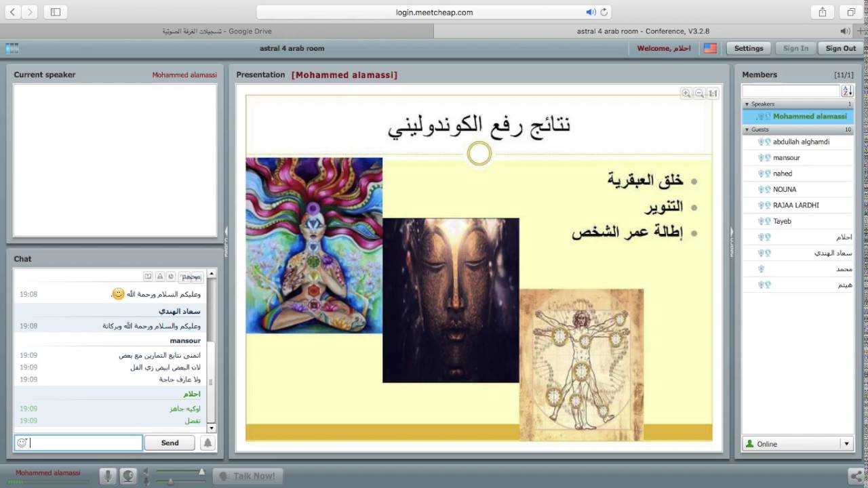868x488 pixels.
Task: Collapse the Guests group
Action: pos(747,129)
